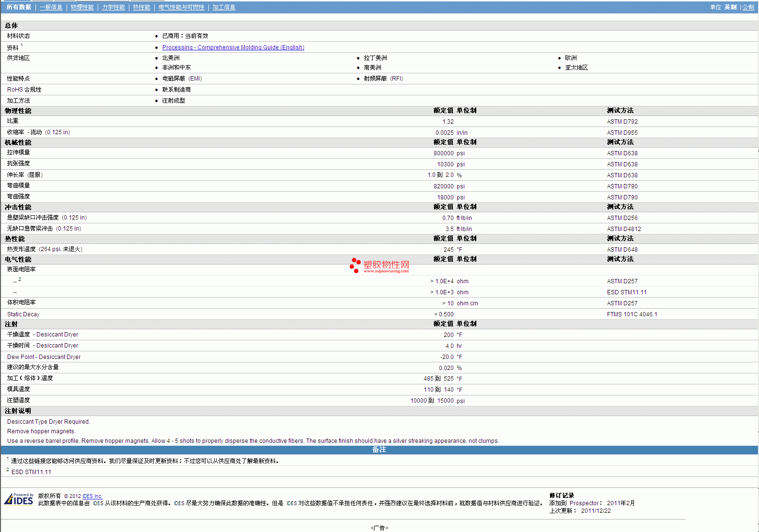
Task: Click the 注射说明 section header
Action: coord(18,411)
